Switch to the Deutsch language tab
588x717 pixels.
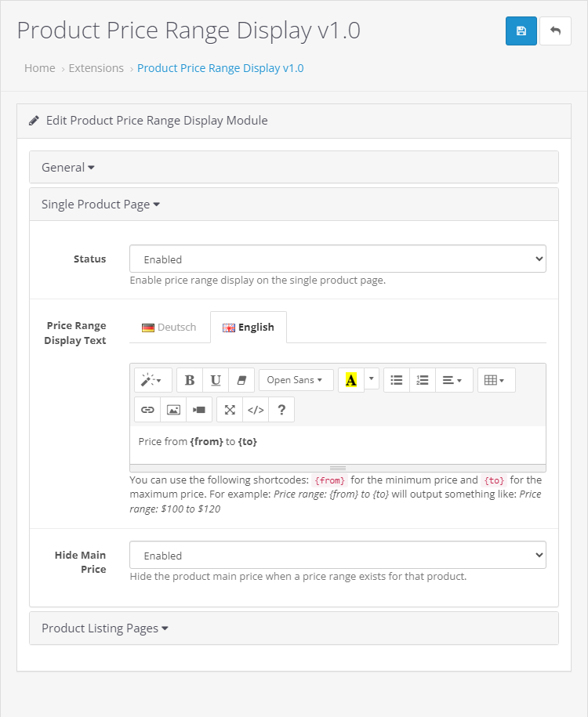pos(169,328)
